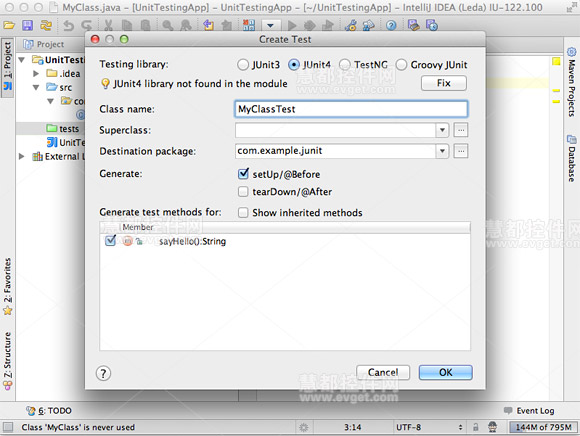This screenshot has width=580, height=436.
Task: Expand the External Libraries node
Action: coord(21,156)
